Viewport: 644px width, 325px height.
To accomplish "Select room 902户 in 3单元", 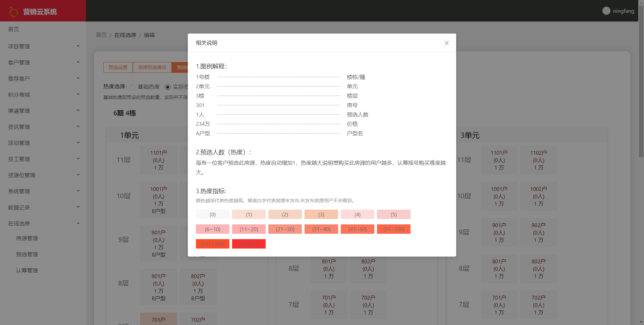I will (x=539, y=232).
